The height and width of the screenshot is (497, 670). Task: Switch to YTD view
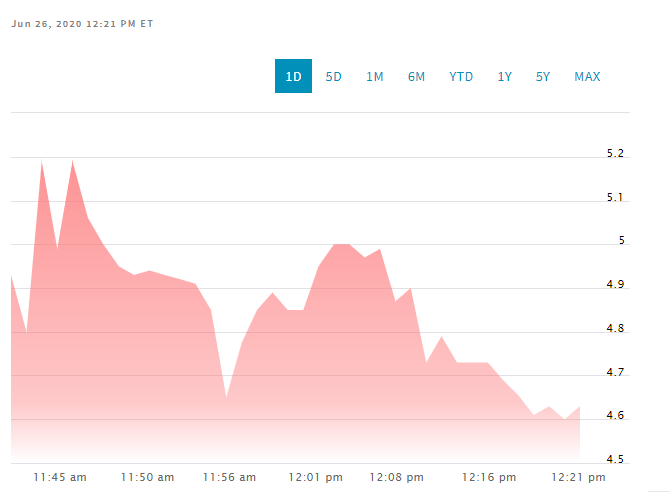point(461,76)
